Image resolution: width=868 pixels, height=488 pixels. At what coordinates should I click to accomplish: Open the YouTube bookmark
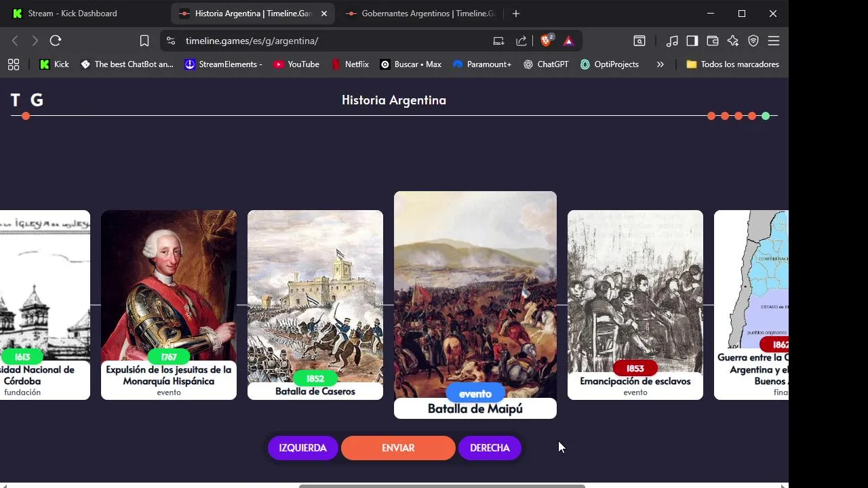pos(296,64)
